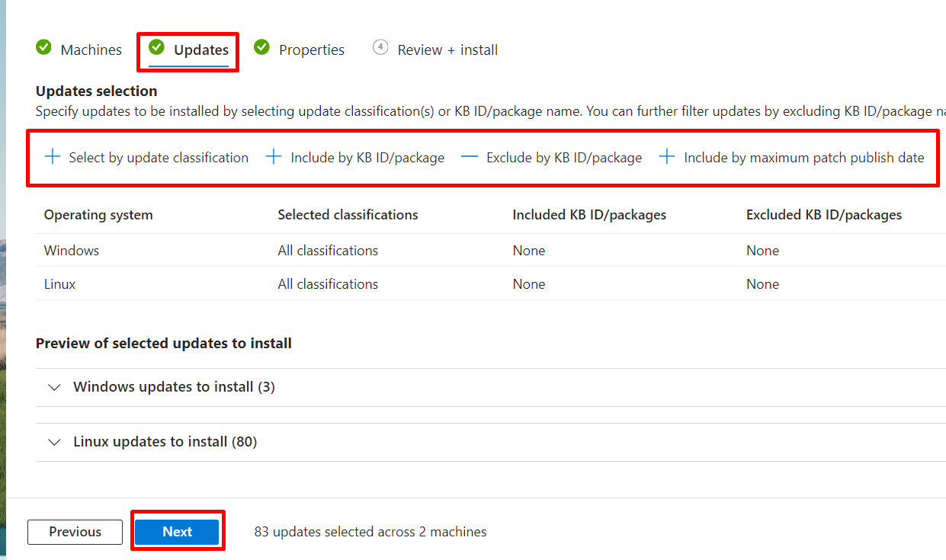Click Included KB None in the Windows row
This screenshot has width=946, height=560.
tap(529, 251)
